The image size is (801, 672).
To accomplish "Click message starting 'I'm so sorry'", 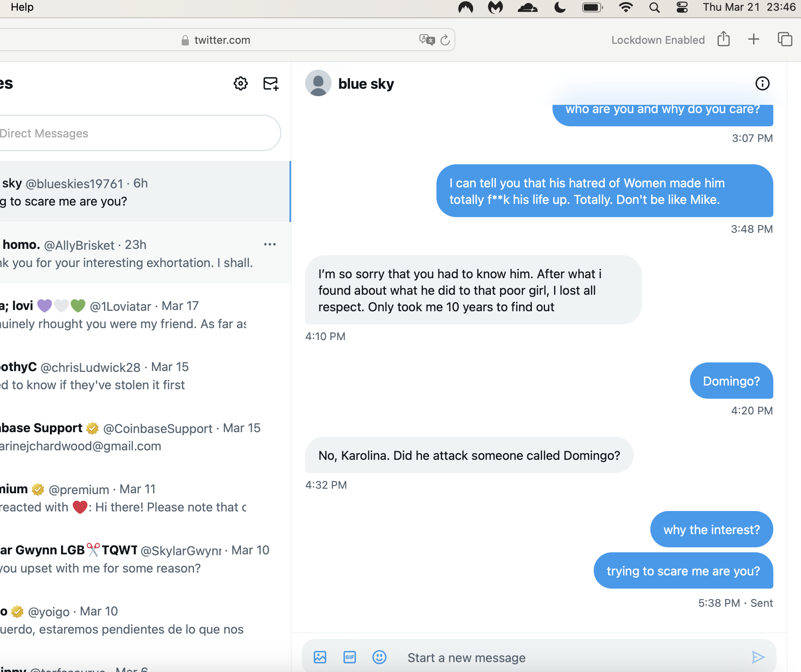I will tap(473, 290).
